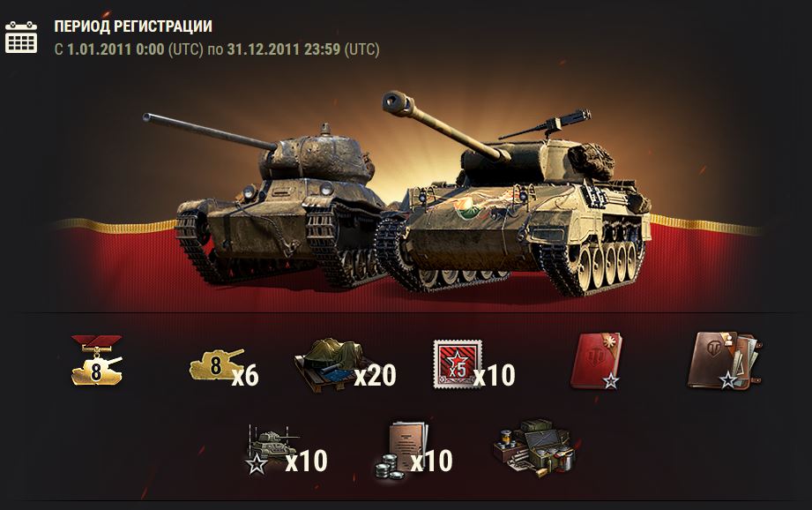
Task: Select the gold tier 8 tank medal
Action: click(97, 360)
